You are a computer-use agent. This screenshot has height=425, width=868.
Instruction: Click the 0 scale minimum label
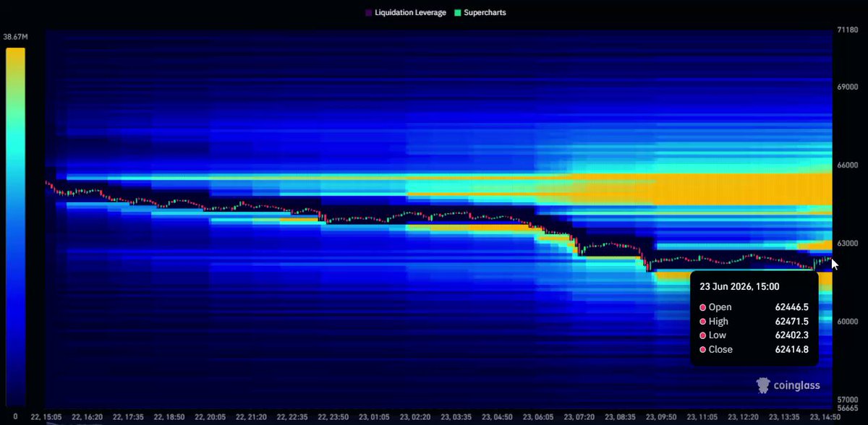15,416
